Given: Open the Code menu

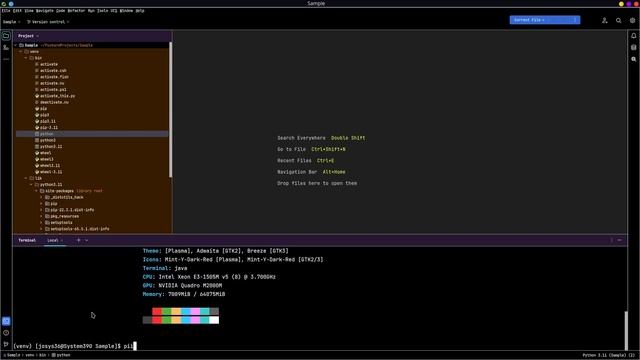Looking at the screenshot, I should (x=60, y=11).
